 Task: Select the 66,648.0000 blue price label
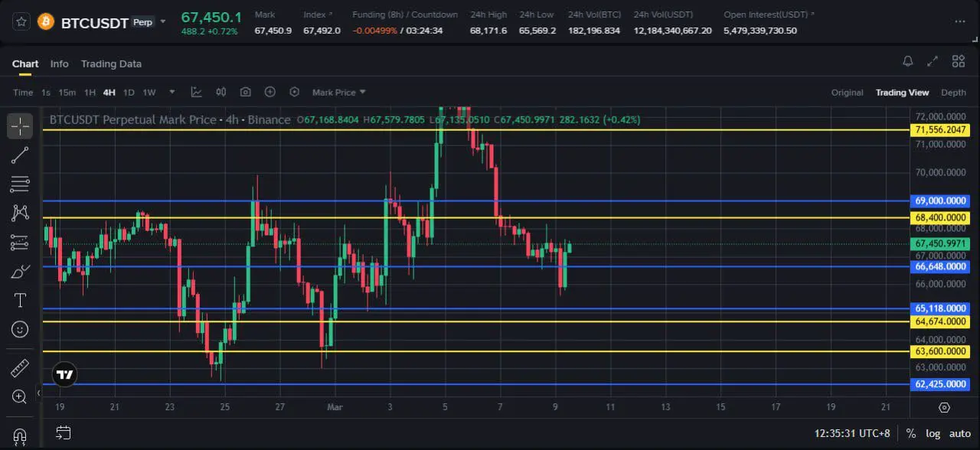(941, 266)
